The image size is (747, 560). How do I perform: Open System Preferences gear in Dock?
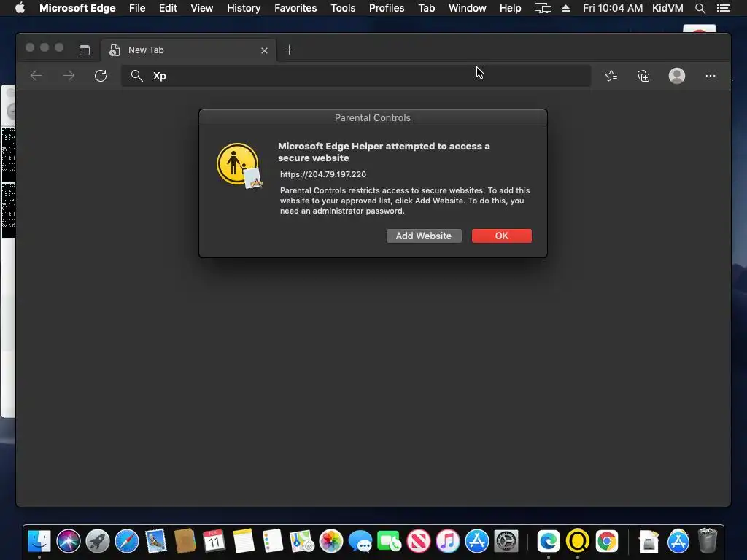[x=506, y=541]
